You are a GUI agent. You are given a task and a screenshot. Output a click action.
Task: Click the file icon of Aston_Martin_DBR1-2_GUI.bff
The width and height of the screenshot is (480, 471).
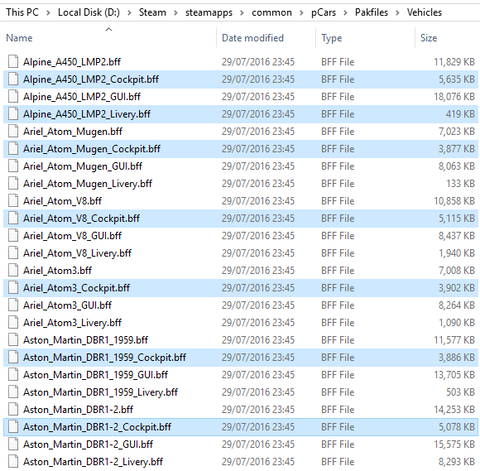coord(13,444)
